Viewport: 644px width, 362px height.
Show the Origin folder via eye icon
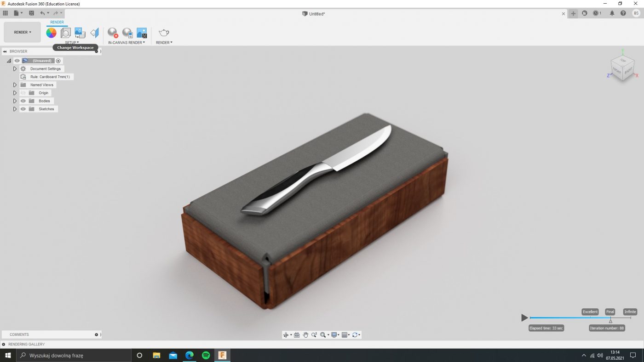pos(23,93)
